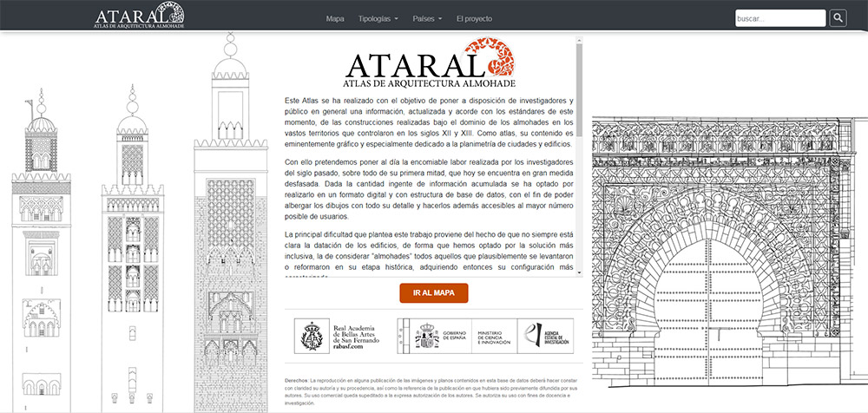Click the scroll-down arrow of the text panel
The image size is (868, 413).
[580, 272]
